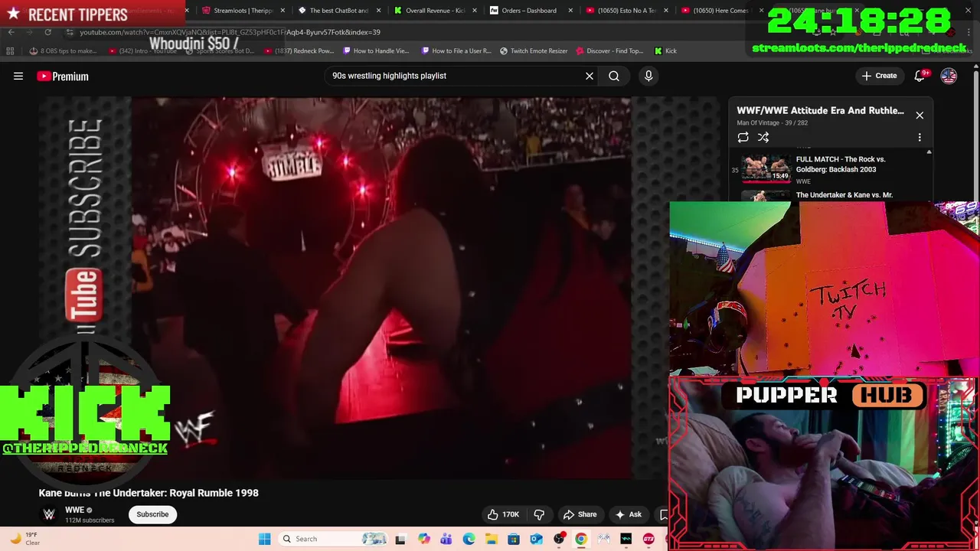The height and width of the screenshot is (551, 980).
Task: Open Rock vs. Goldberg thumbnail with 15:49
Action: tap(766, 168)
